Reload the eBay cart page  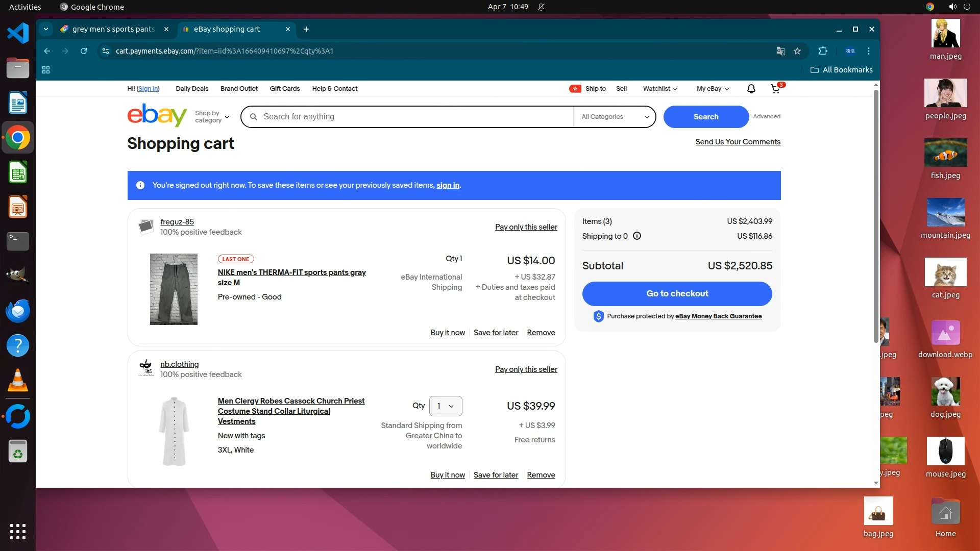(x=84, y=51)
